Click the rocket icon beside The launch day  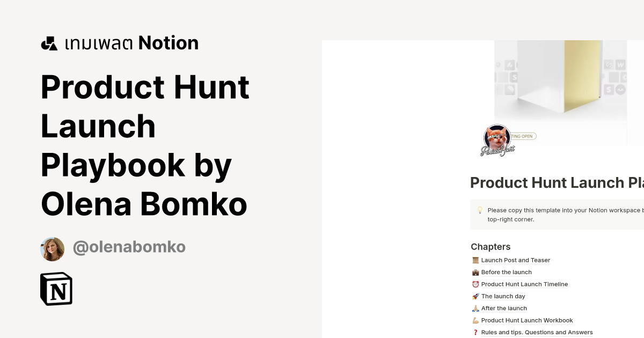click(x=475, y=296)
